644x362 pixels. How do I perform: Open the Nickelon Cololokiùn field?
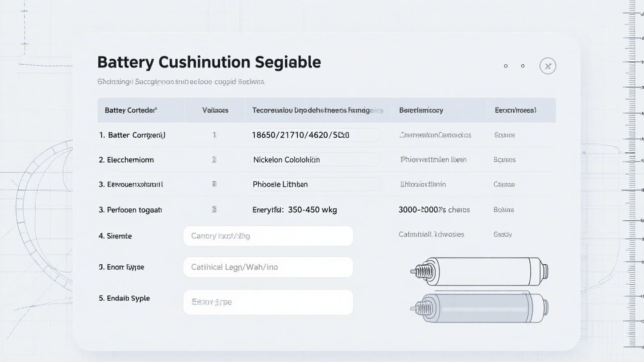[x=315, y=159]
